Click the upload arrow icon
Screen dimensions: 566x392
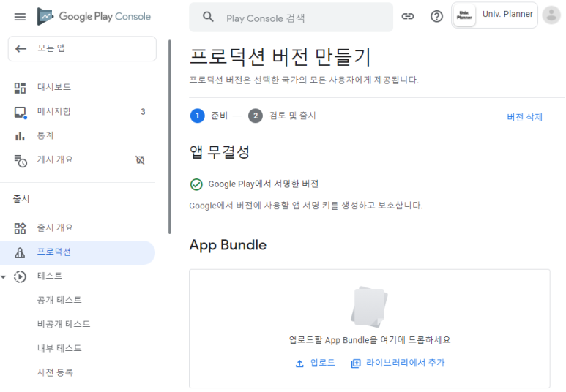pos(299,363)
